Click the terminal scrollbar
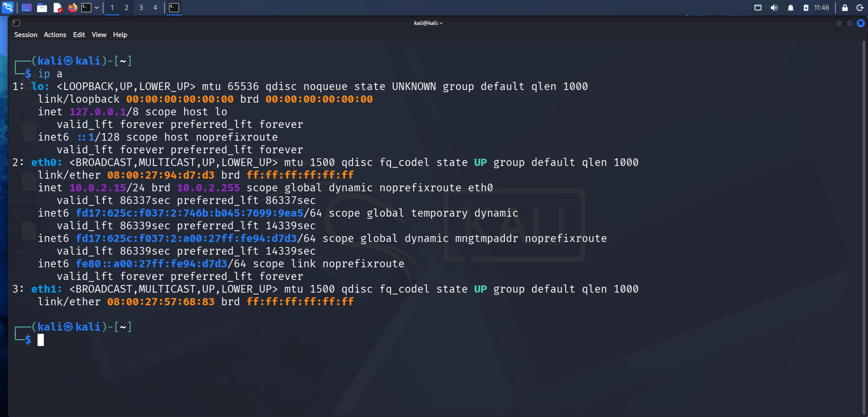Image resolution: width=868 pixels, height=417 pixels. click(864, 228)
